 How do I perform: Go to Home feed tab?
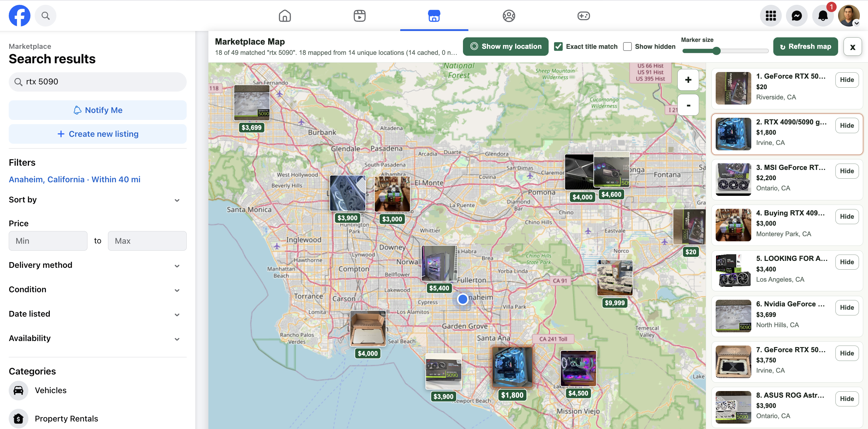click(285, 16)
